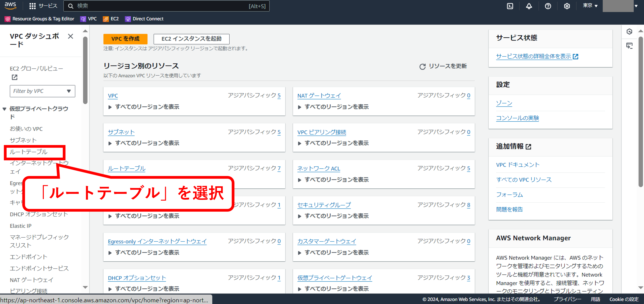Open the settings gear icon
The image size is (644, 304).
[567, 6]
